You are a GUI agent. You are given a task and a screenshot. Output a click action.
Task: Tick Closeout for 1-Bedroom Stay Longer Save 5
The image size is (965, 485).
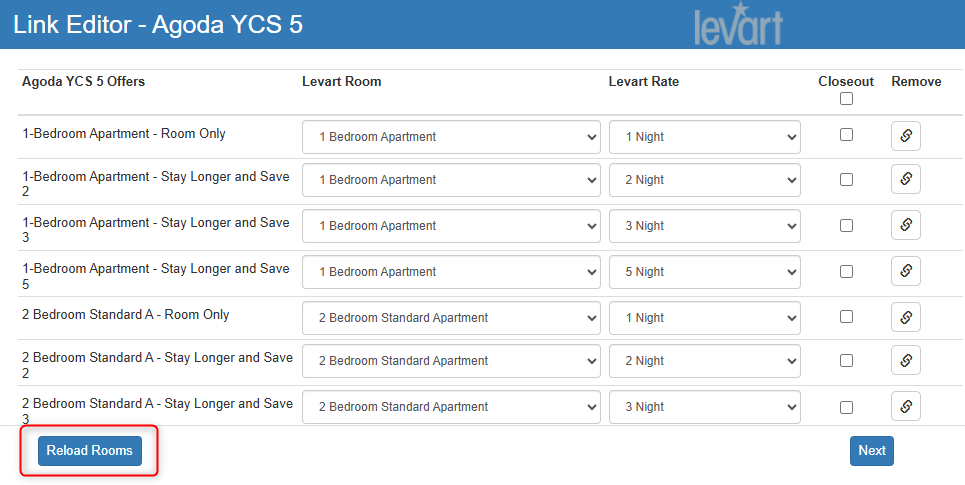(847, 270)
